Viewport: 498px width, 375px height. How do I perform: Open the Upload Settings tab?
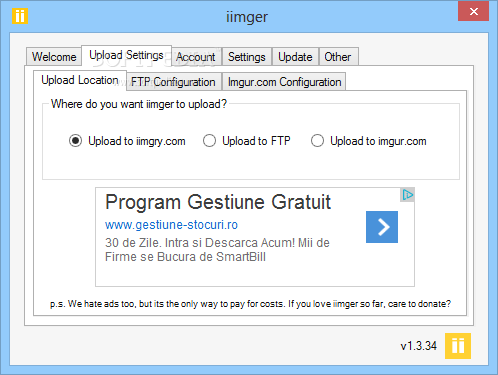click(x=126, y=55)
